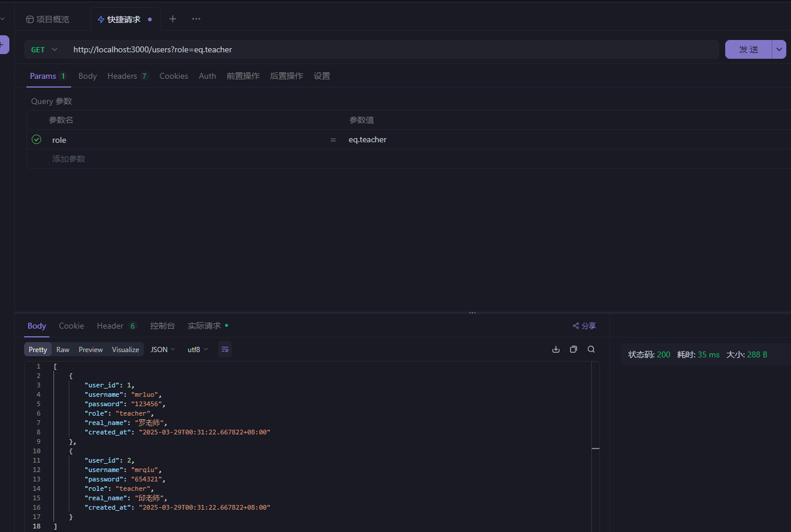Image resolution: width=791 pixels, height=532 pixels.
Task: Open the Headers 7 tab
Action: (128, 76)
